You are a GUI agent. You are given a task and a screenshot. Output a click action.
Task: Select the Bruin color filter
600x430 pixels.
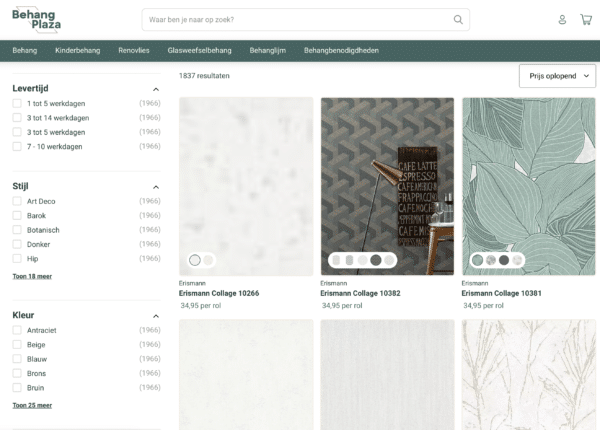[x=17, y=388]
